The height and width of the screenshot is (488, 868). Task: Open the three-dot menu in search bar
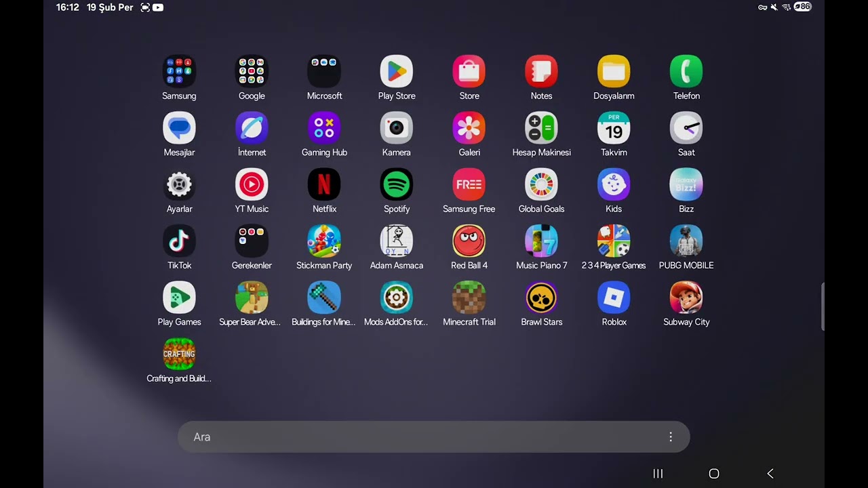(671, 437)
